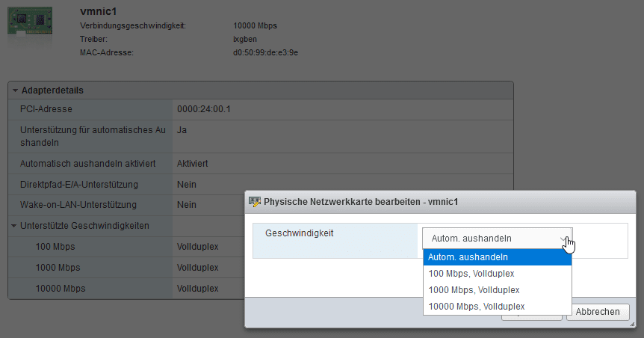Open the Geschwindigkeit dropdown arrow

[x=563, y=239]
